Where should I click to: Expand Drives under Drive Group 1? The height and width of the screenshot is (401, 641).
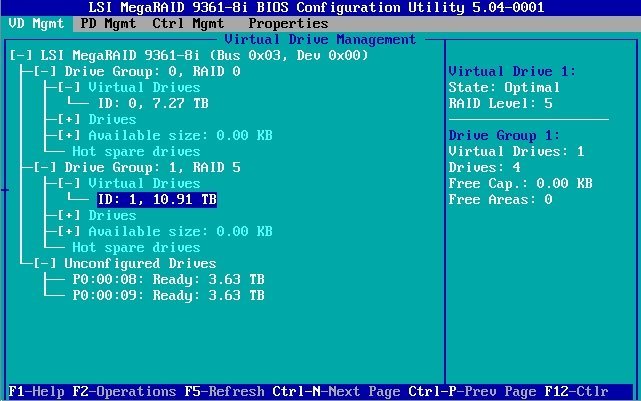point(69,215)
